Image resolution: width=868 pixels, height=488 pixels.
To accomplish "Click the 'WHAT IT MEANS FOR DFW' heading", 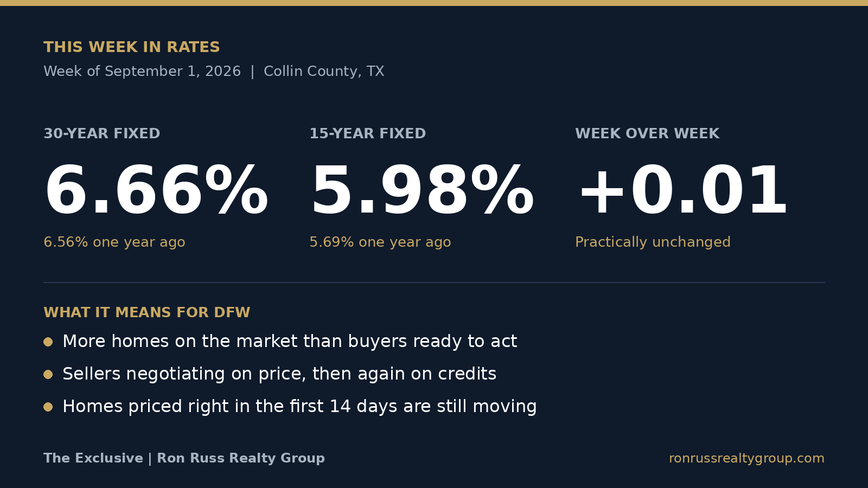I will (x=147, y=313).
